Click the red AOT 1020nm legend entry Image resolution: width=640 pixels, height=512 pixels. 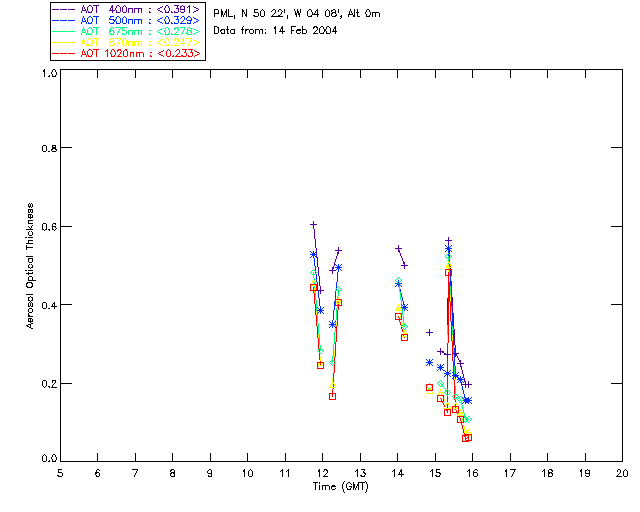tap(138, 53)
